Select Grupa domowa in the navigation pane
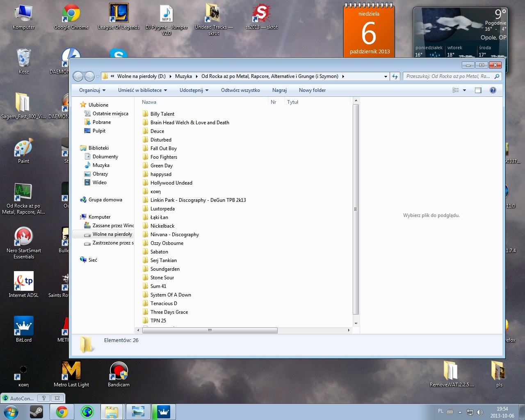The width and height of the screenshot is (525, 420). coord(101,200)
